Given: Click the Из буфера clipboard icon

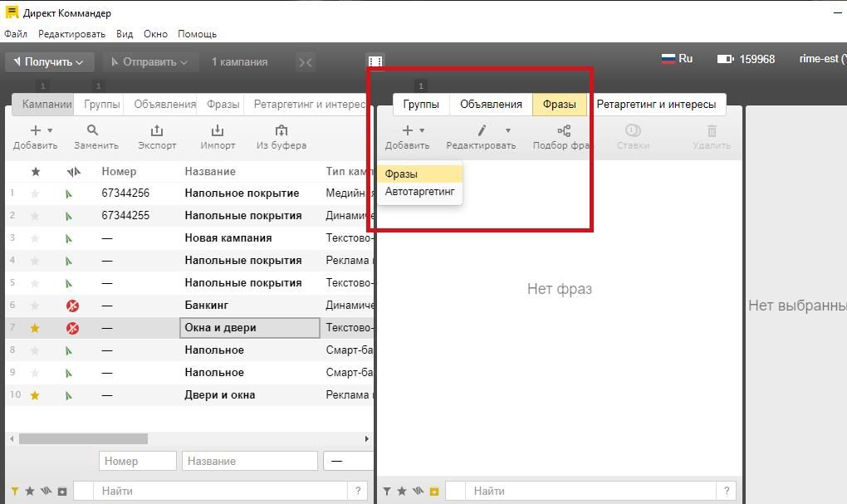Looking at the screenshot, I should click(x=282, y=130).
